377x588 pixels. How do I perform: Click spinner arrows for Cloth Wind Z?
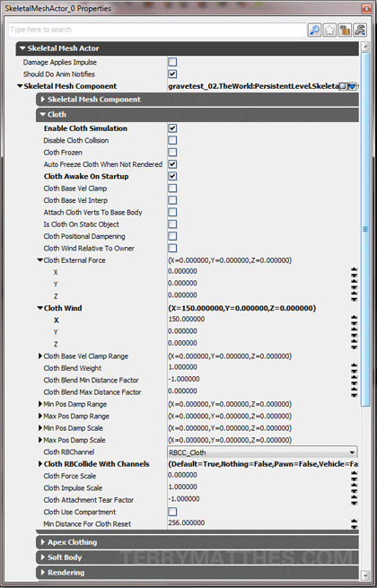[x=355, y=344]
